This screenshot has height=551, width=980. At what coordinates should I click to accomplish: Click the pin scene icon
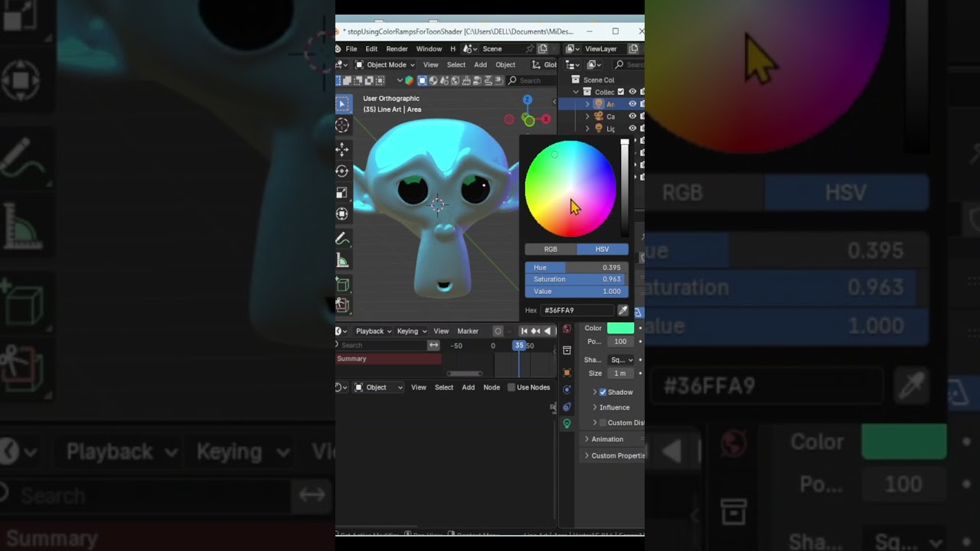530,49
